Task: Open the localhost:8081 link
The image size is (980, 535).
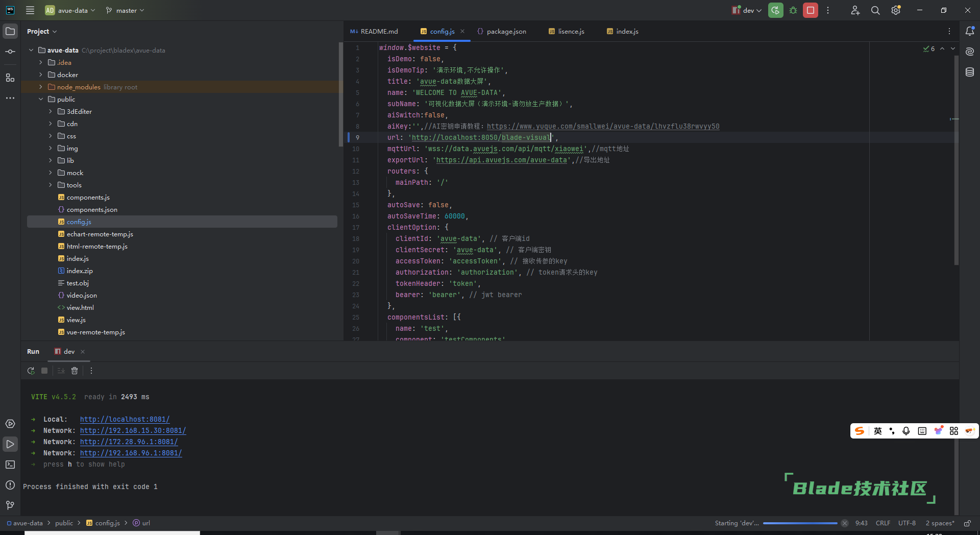Action: 125,419
